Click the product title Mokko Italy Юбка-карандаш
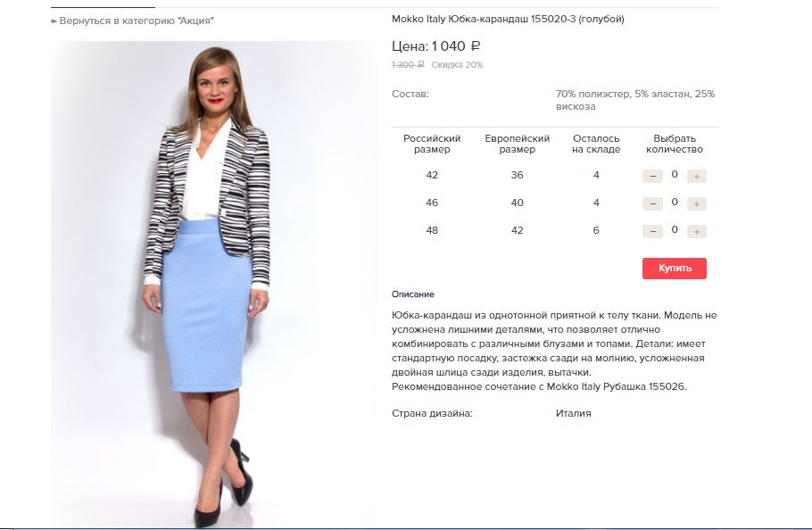Viewport: 812px width, 530px height. click(x=508, y=19)
